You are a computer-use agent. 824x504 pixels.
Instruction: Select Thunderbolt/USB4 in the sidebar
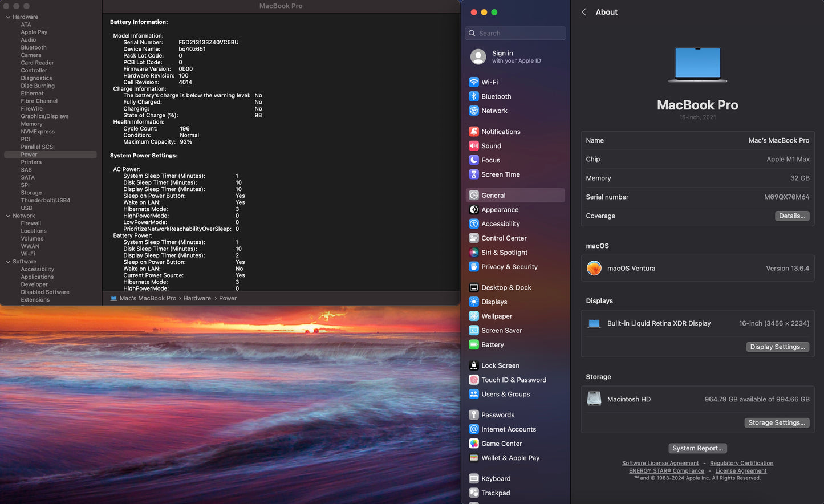[46, 201]
